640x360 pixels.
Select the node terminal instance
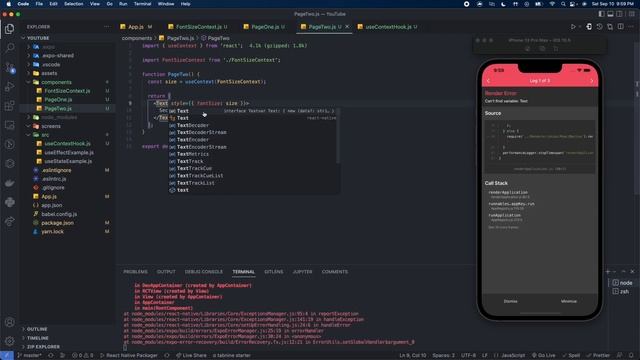coord(622,282)
